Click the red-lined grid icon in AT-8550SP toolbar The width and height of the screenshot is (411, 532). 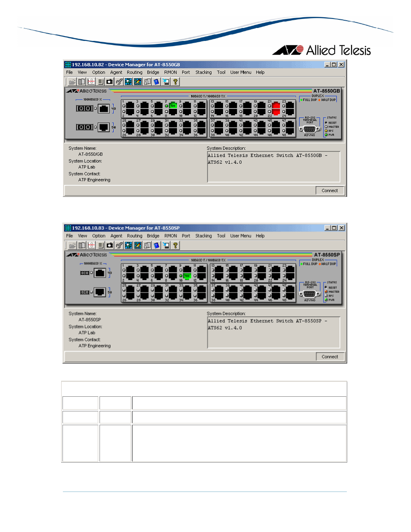tap(91, 245)
